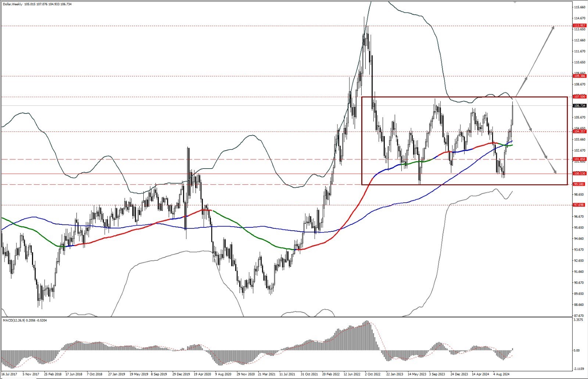This screenshot has width=588, height=379.
Task: Click the 4 Aug 2024 date axis label
Action: pyautogui.click(x=501, y=374)
